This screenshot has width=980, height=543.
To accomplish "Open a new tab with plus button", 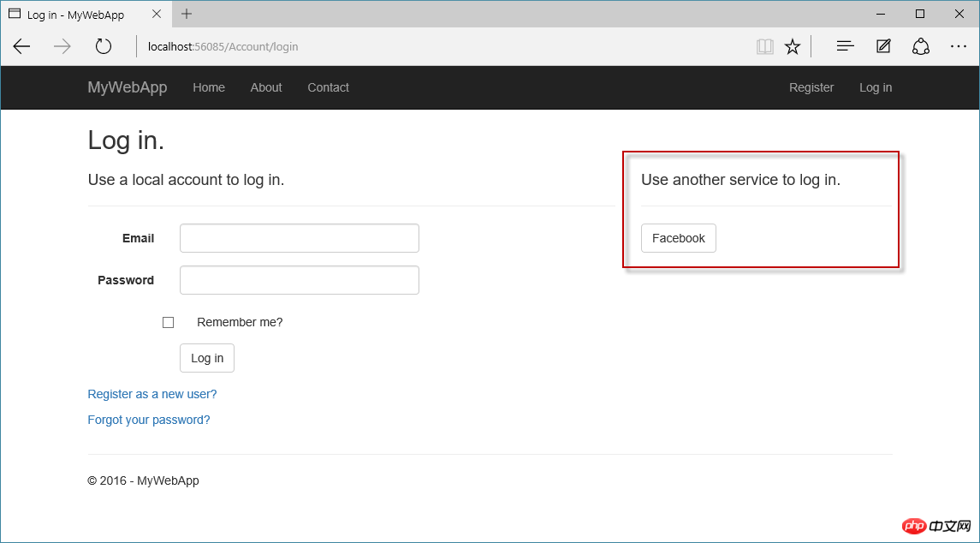I will point(187,15).
